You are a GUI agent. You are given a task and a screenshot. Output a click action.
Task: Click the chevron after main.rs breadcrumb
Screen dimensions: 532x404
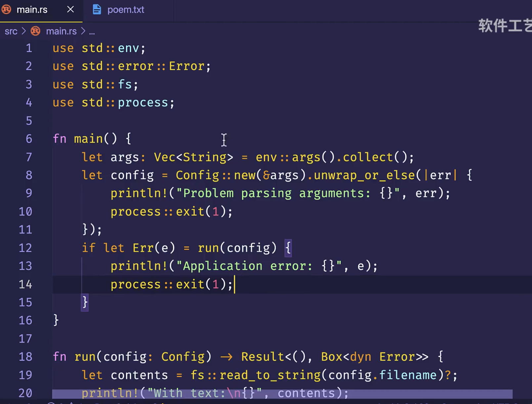(x=83, y=31)
